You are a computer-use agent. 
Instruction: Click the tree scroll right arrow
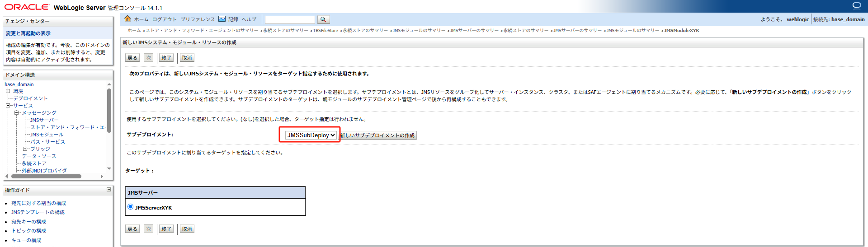(102, 176)
